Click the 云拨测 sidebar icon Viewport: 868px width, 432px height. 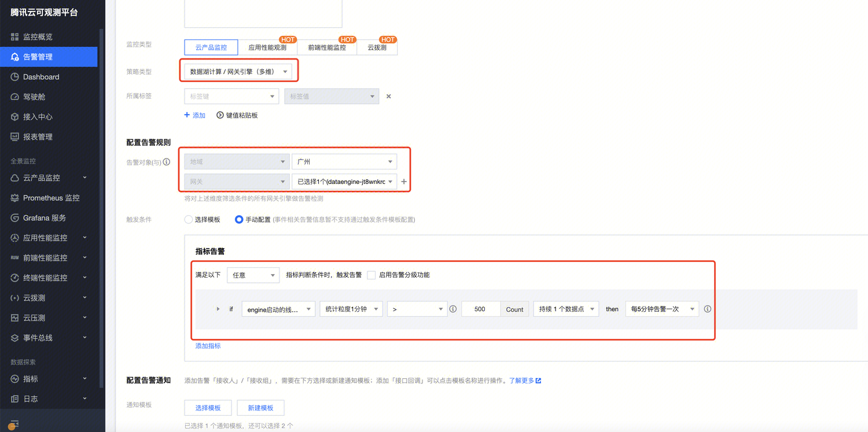(x=15, y=298)
